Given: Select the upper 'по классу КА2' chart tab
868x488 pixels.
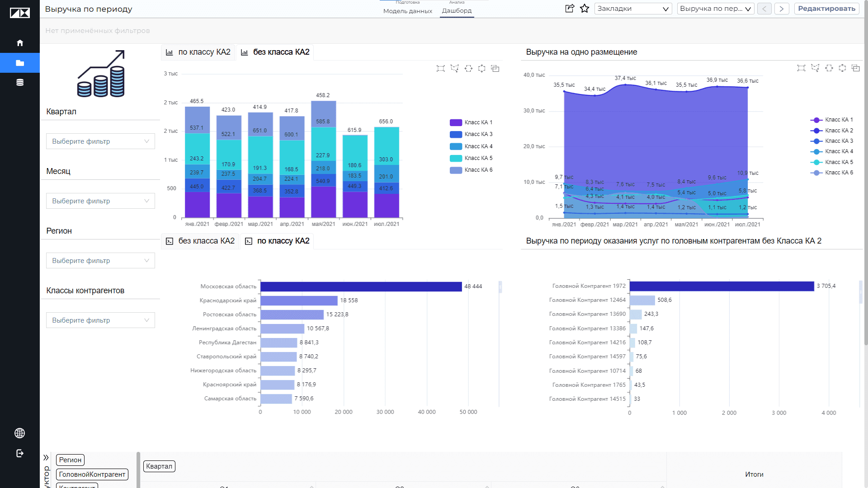Looking at the screenshot, I should coord(198,52).
